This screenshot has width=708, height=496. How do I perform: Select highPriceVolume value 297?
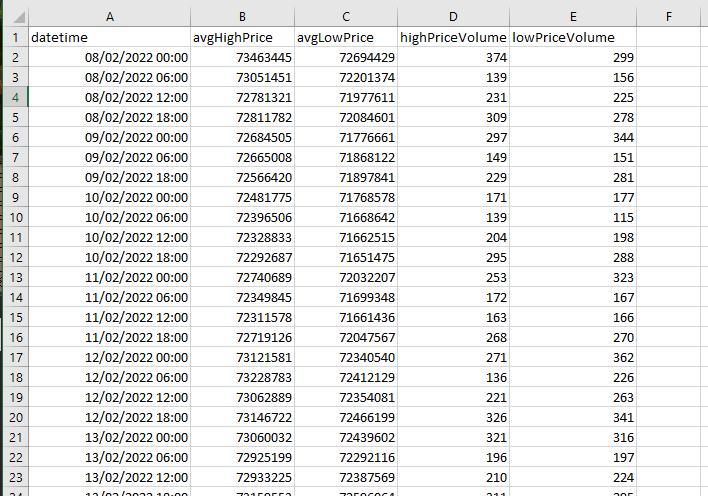[453, 137]
